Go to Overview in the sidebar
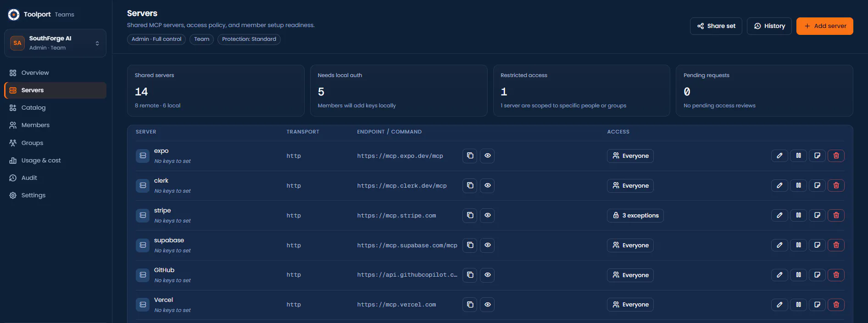The height and width of the screenshot is (323, 868). 55,73
